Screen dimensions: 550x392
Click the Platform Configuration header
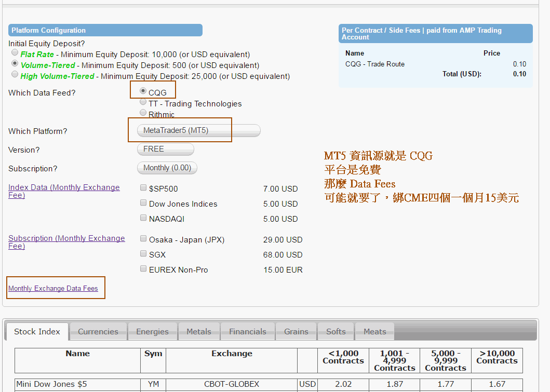pyautogui.click(x=105, y=30)
